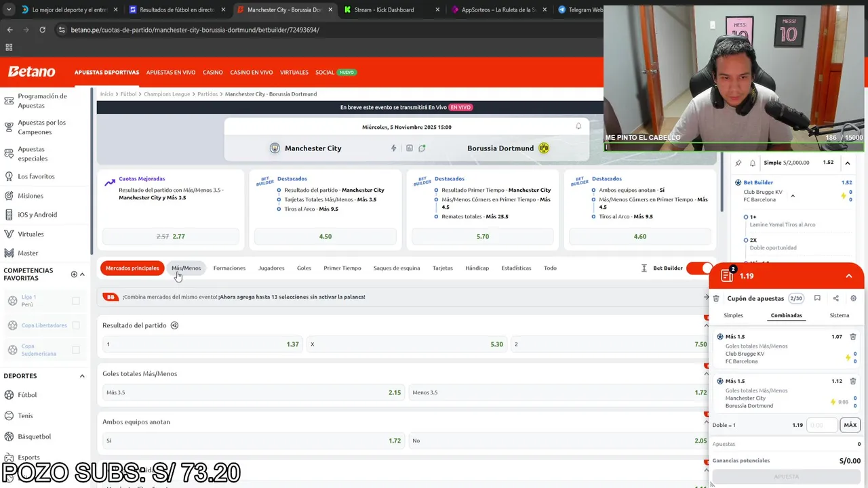868x488 pixels.
Task: Click the Manchester City team crest
Action: [x=275, y=148]
